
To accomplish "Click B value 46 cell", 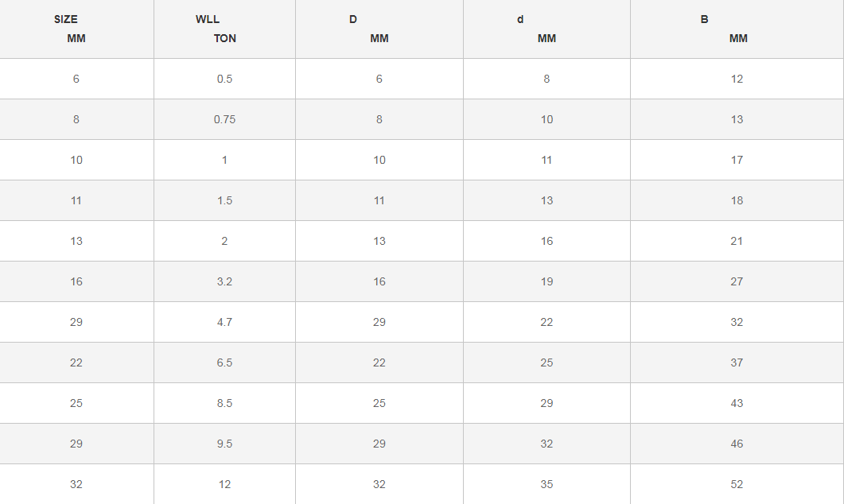I will [x=737, y=444].
